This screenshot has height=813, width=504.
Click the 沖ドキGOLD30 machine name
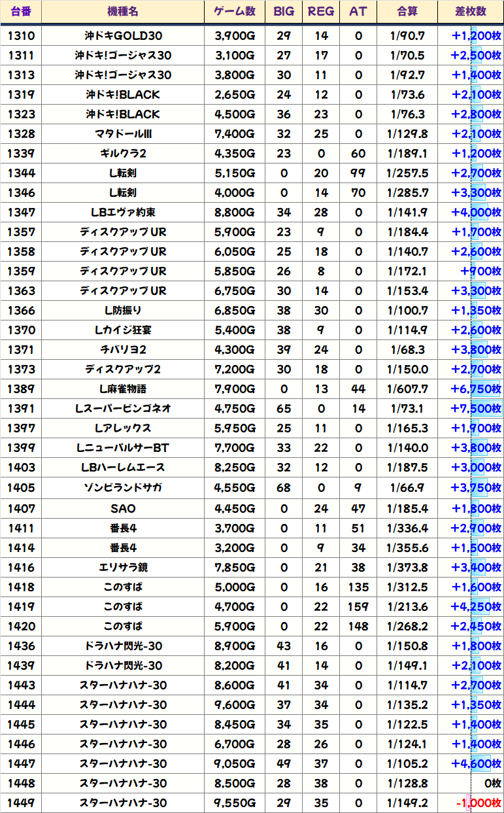tap(123, 35)
